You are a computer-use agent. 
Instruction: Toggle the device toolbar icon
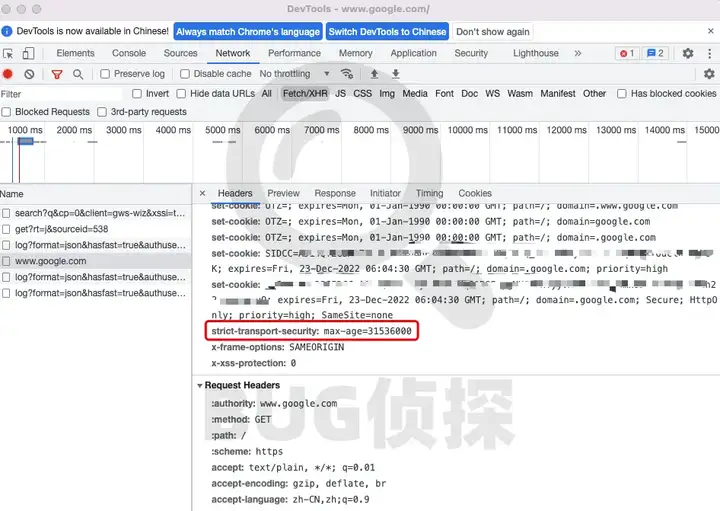28,54
